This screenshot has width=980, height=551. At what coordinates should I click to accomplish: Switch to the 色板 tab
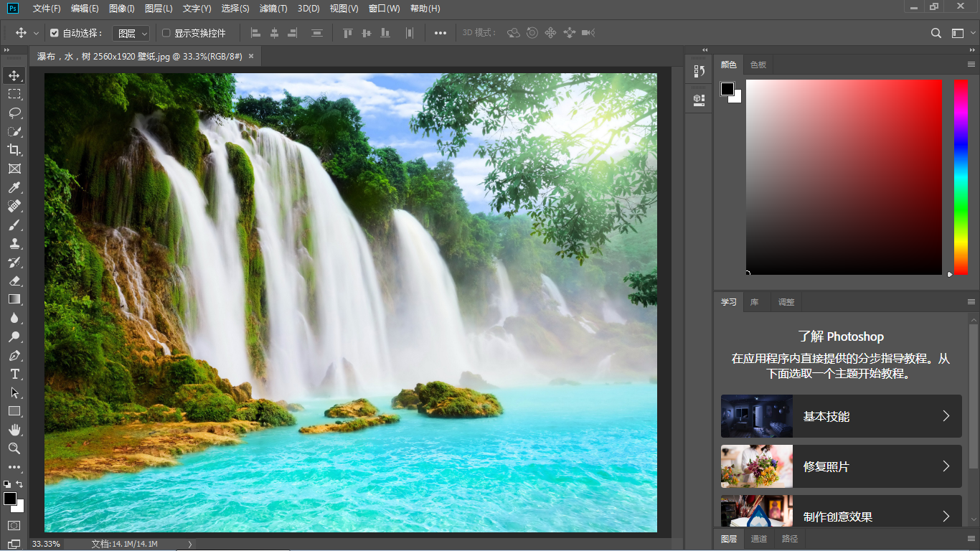(758, 65)
